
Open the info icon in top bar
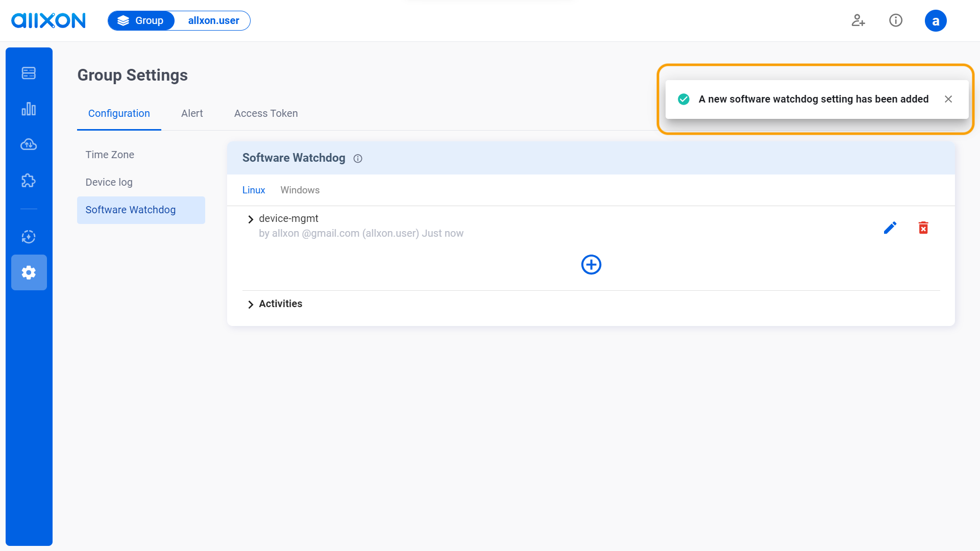[896, 20]
